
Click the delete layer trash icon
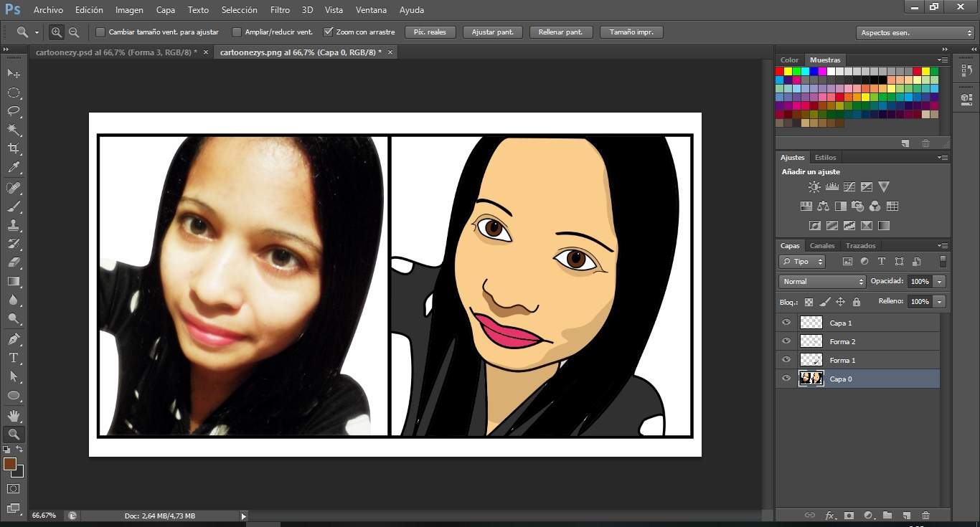point(925,515)
